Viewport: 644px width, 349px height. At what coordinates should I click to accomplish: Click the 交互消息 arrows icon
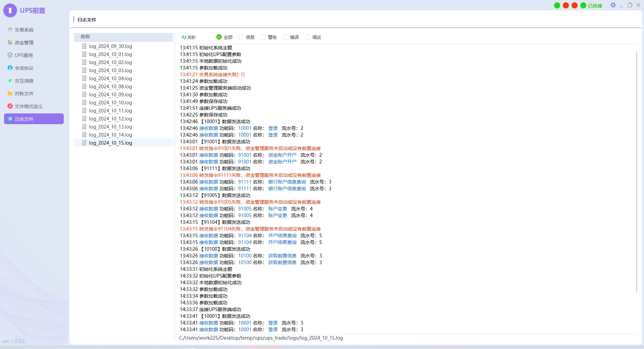coord(10,81)
